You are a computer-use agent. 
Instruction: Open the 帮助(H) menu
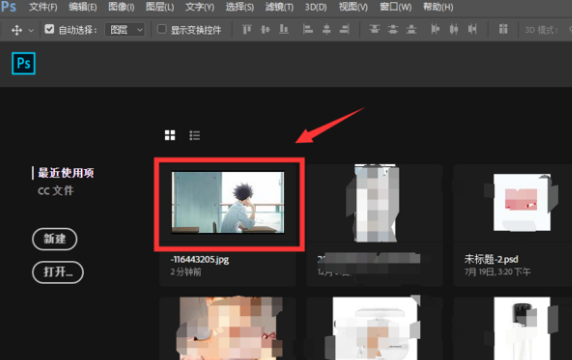438,7
